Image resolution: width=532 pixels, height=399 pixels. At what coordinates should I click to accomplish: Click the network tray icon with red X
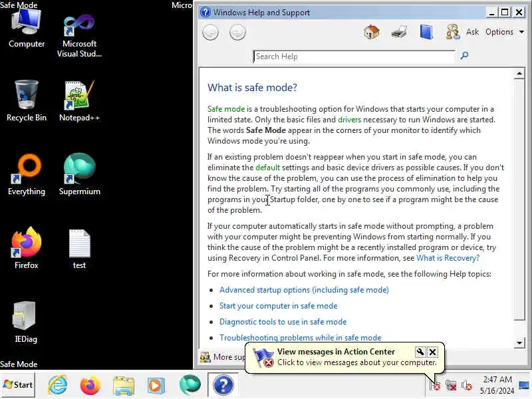452,386
